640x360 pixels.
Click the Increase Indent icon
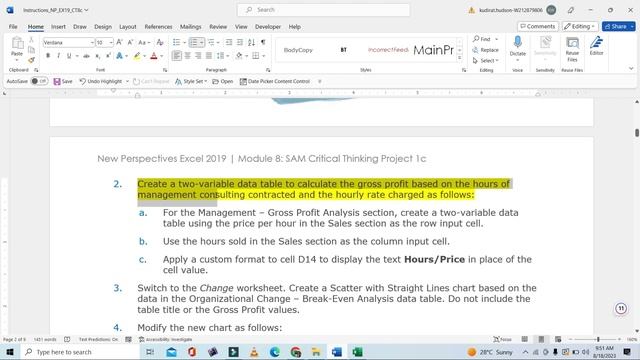(240, 42)
